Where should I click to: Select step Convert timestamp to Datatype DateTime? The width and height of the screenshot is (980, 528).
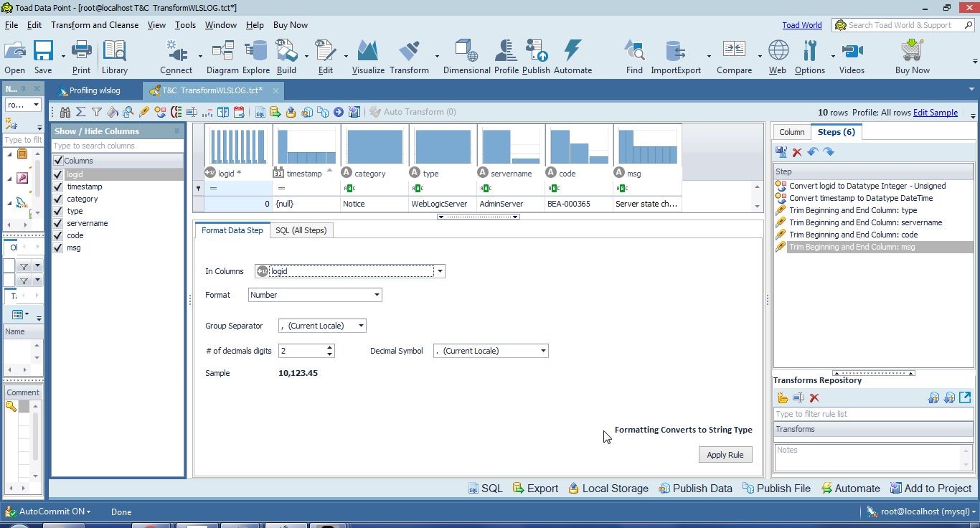[861, 198]
